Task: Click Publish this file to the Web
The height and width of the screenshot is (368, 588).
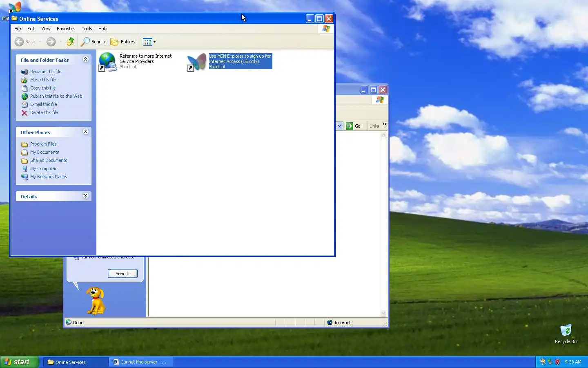Action: pyautogui.click(x=56, y=96)
